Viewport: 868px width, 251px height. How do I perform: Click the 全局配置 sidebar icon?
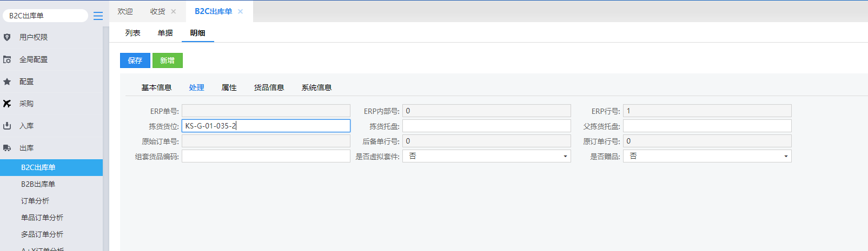[7, 59]
